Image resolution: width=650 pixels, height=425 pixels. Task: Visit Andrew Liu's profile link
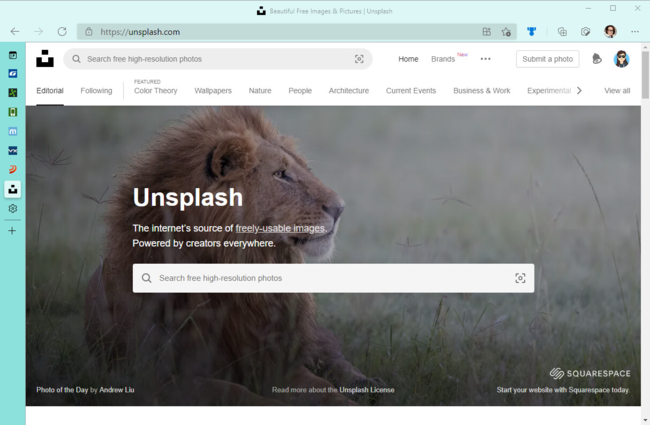(117, 390)
